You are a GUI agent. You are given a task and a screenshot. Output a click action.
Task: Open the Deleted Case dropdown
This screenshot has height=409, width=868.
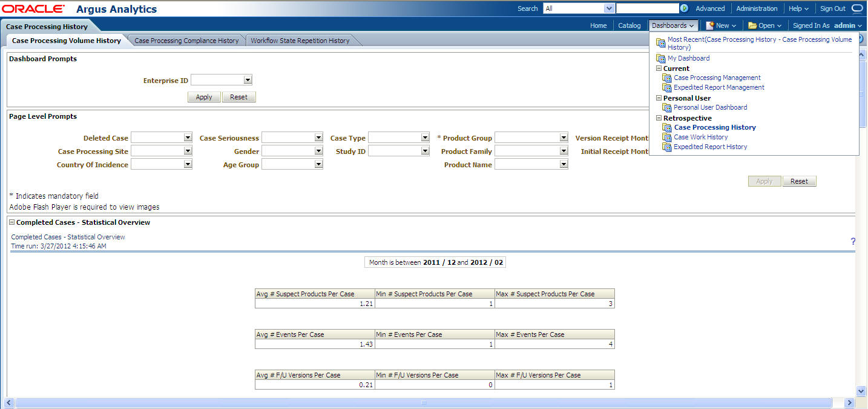[188, 138]
